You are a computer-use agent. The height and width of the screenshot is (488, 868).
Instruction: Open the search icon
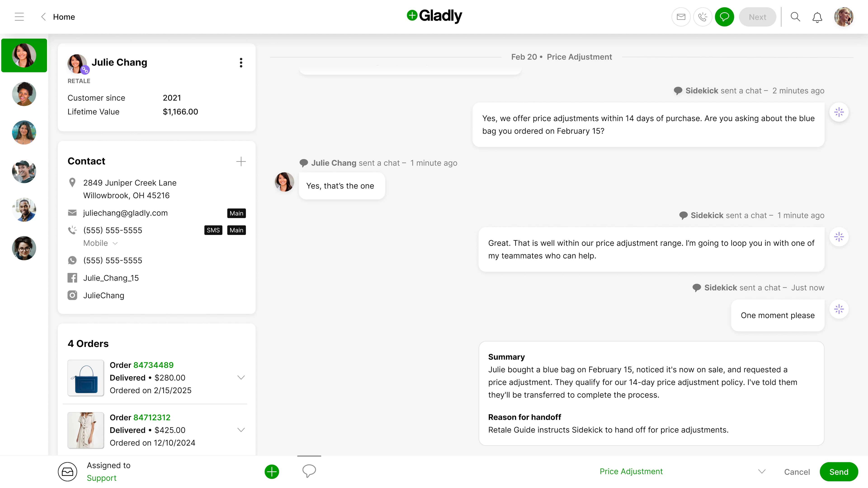(x=795, y=17)
